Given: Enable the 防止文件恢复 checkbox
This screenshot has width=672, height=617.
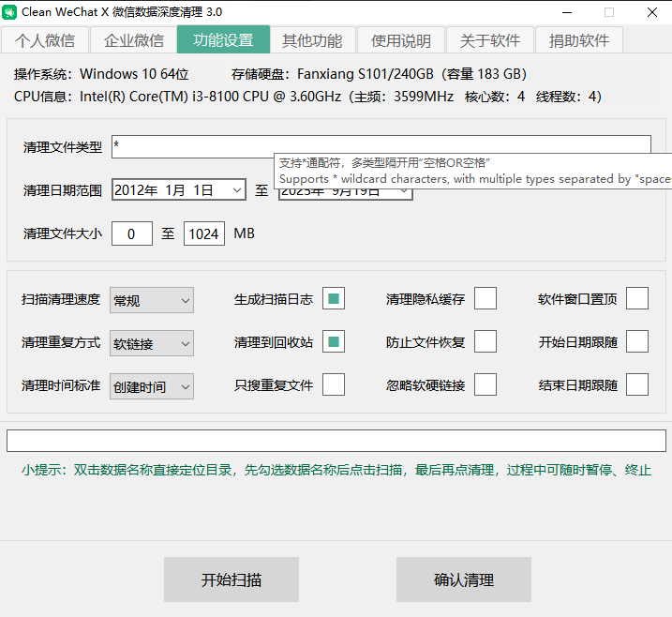Looking at the screenshot, I should (x=485, y=341).
